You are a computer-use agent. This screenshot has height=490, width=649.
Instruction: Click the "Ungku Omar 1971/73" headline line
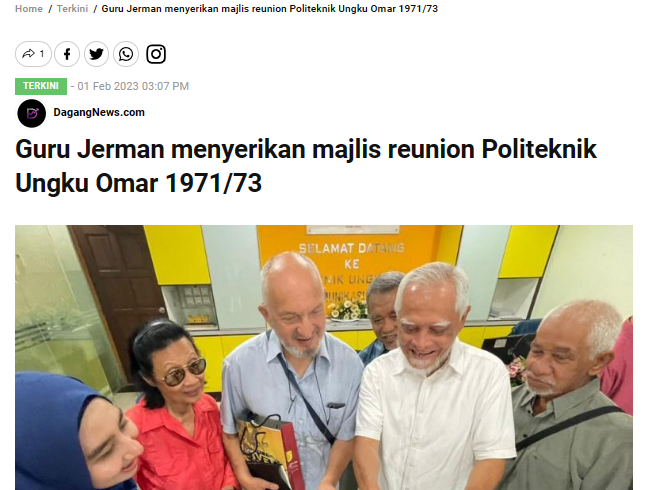tap(139, 183)
